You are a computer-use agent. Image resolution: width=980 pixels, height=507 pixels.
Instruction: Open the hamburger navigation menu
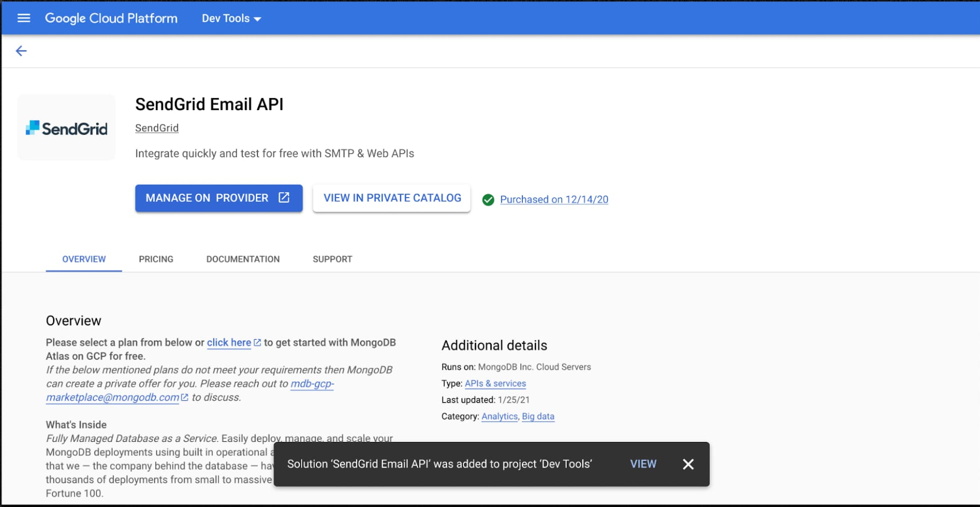click(24, 18)
